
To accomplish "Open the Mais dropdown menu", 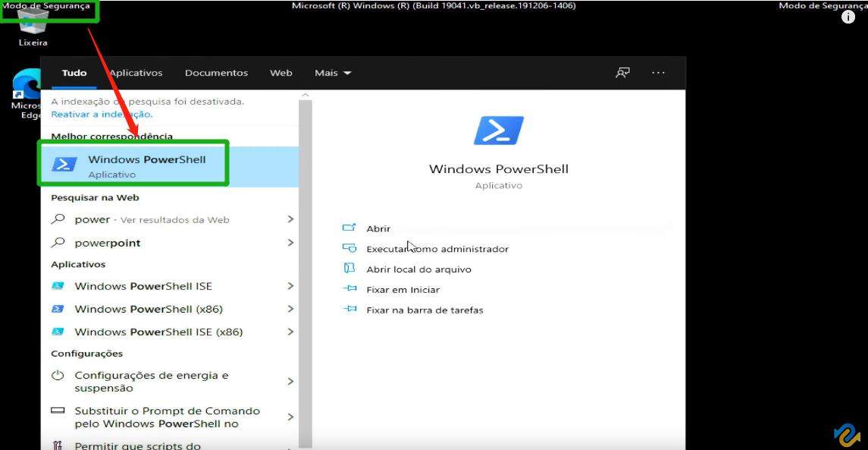I will pos(333,73).
